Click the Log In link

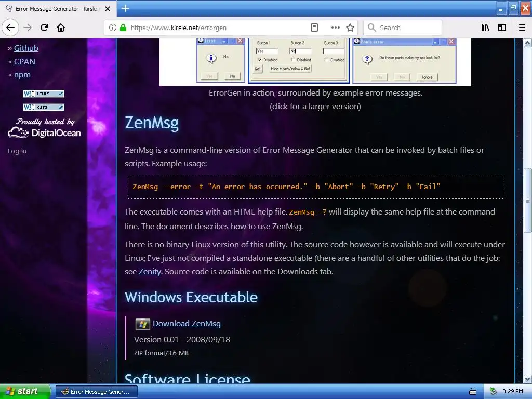pyautogui.click(x=17, y=151)
